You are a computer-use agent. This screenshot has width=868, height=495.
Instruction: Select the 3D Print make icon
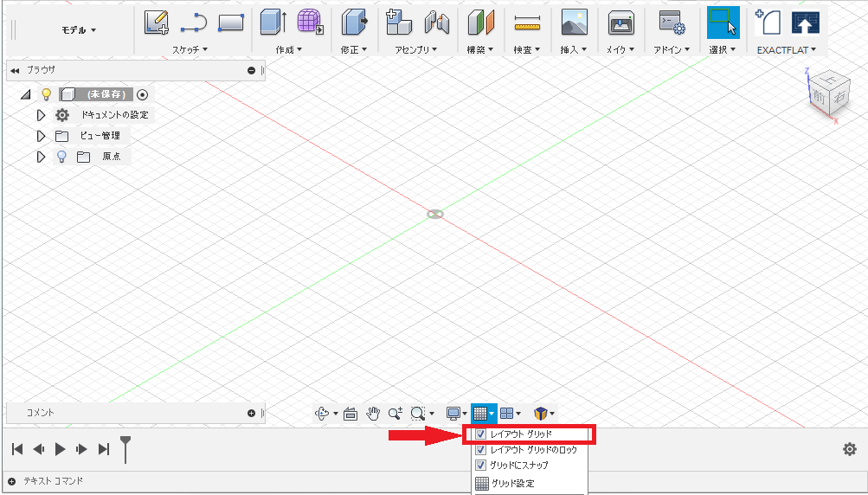click(x=621, y=22)
